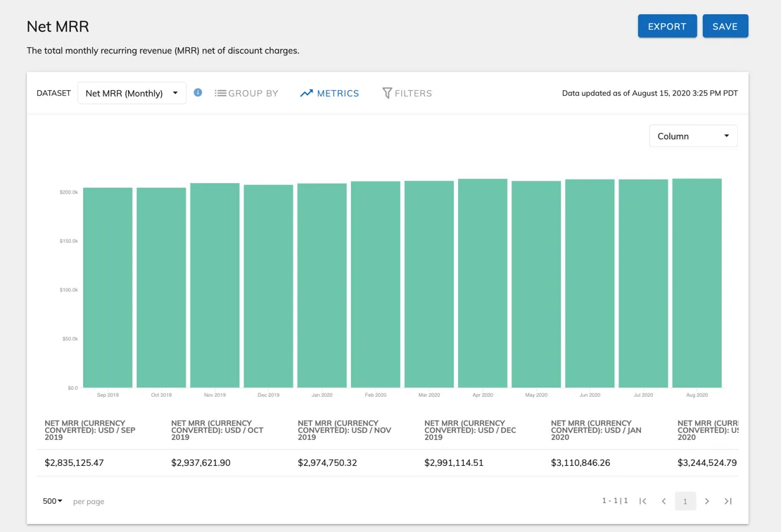Open the Column chart type dropdown
This screenshot has height=532, width=781.
693,136
